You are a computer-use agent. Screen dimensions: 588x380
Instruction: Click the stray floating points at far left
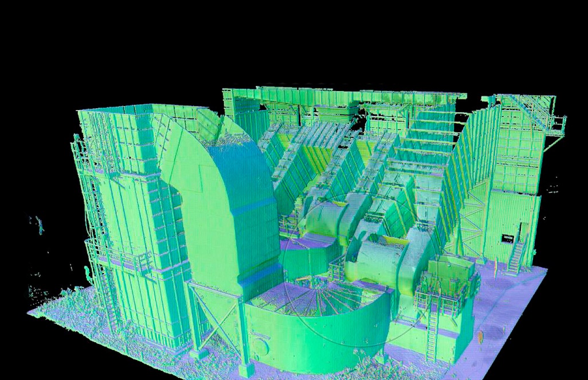(39, 224)
